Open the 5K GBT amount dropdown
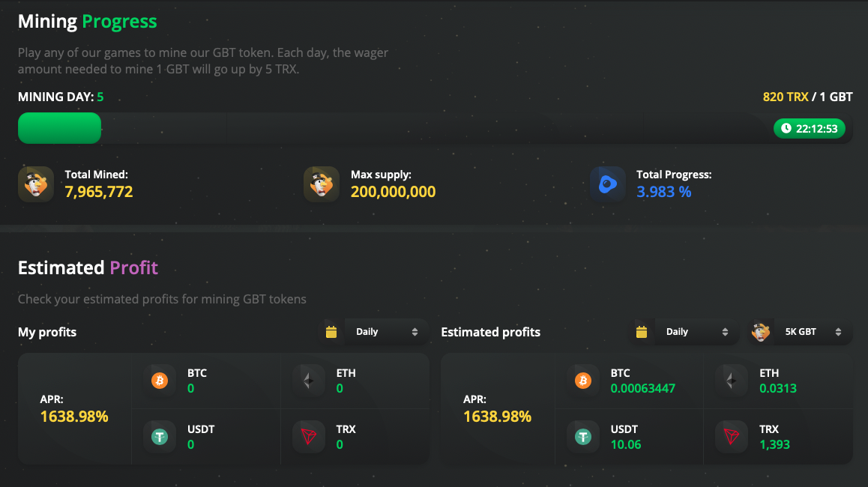The height and width of the screenshot is (487, 868). pyautogui.click(x=800, y=332)
